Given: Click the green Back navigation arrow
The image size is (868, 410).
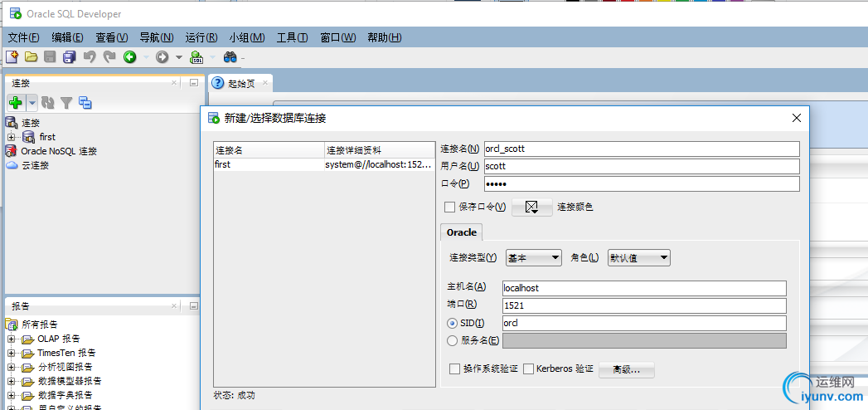Looking at the screenshot, I should coord(129,56).
